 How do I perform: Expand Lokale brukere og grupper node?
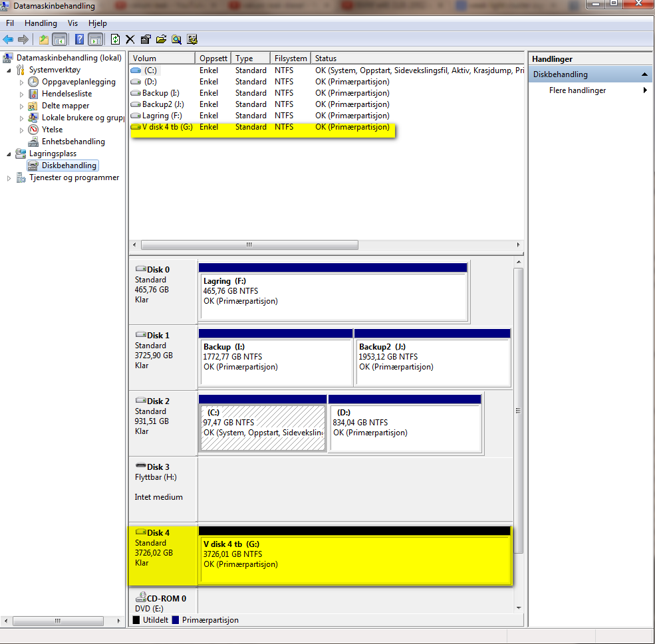pos(21,118)
